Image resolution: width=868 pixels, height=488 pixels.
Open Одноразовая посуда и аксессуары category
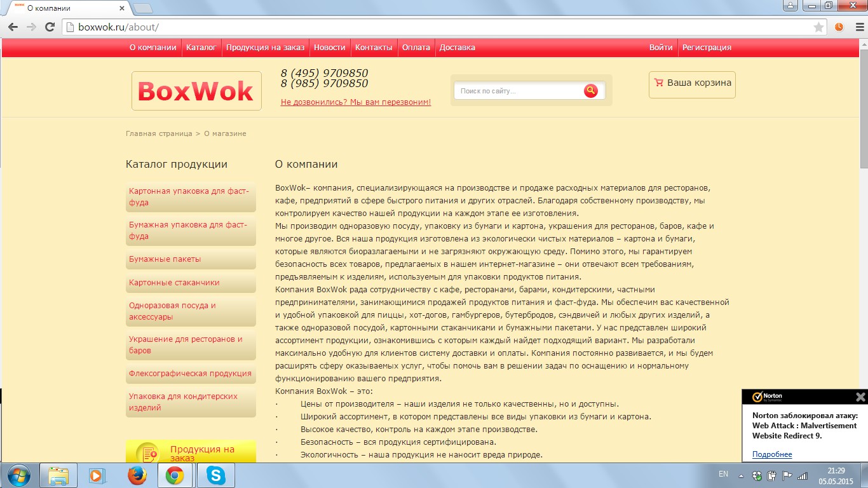coord(191,311)
